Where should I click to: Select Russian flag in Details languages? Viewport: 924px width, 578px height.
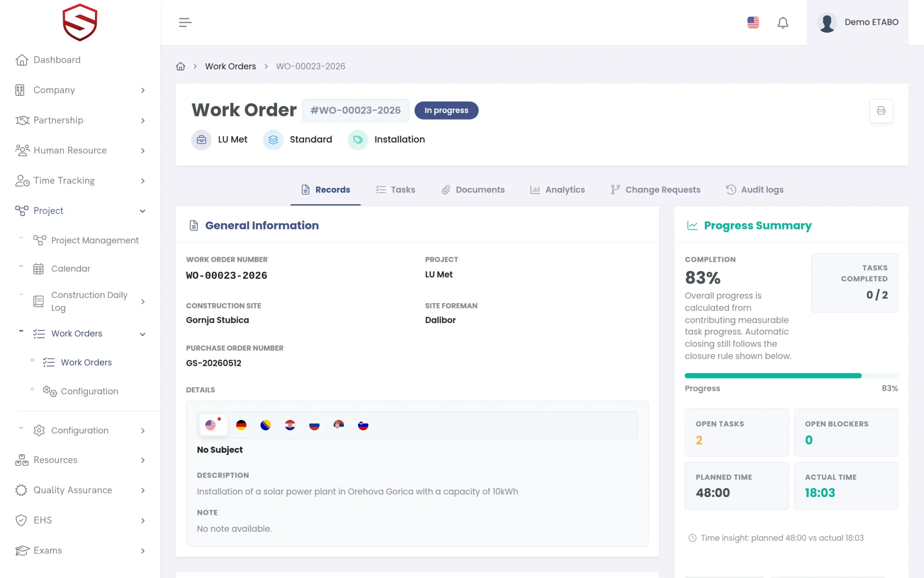(314, 425)
